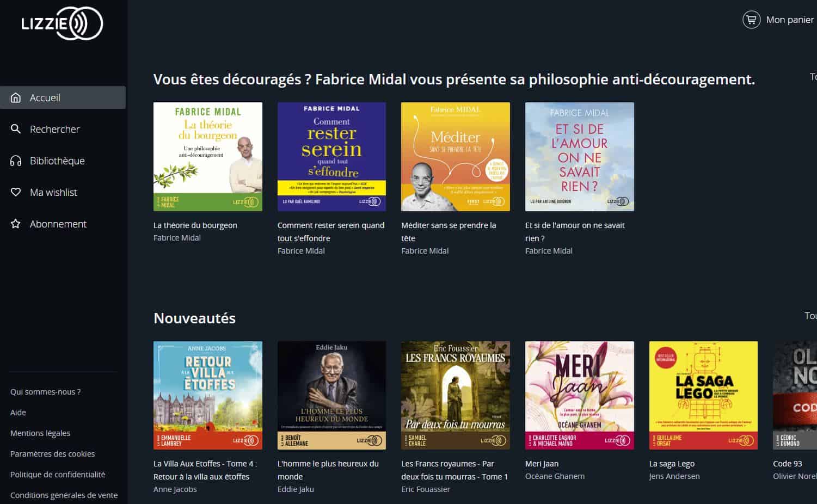The image size is (817, 504).
Task: Select the Comment rester serein audiobook cover
Action: click(331, 157)
